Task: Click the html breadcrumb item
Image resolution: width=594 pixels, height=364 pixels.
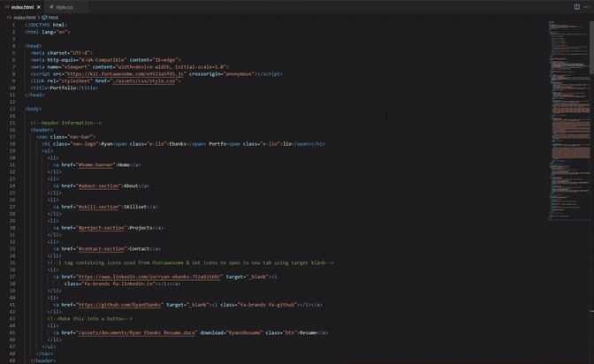Action: tap(53, 18)
